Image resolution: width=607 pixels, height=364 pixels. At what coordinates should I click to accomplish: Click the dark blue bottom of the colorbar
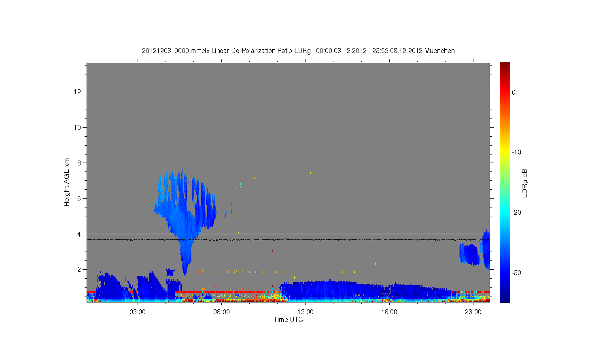(505, 297)
